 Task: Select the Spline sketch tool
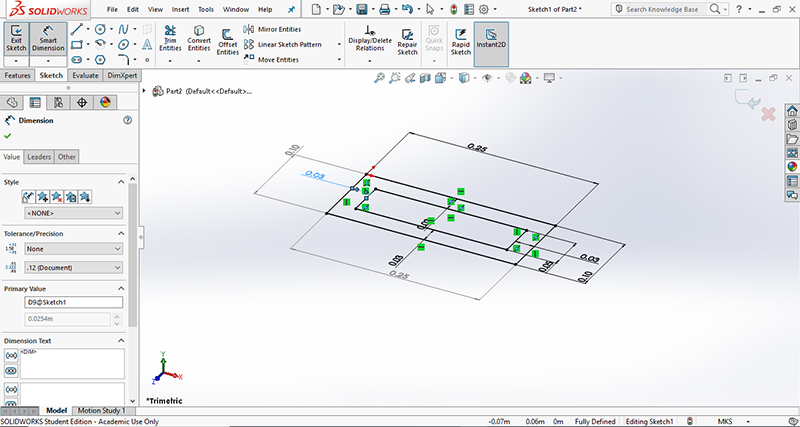tap(123, 29)
